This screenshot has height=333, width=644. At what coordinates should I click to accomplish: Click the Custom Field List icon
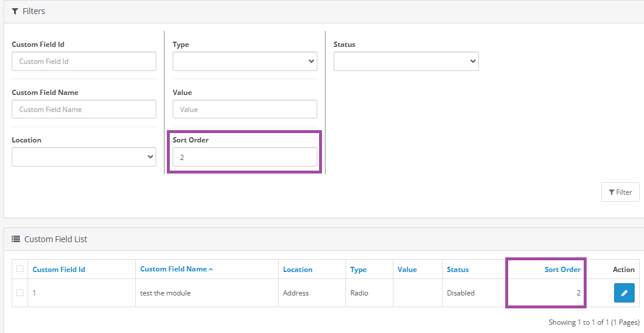[x=16, y=239]
